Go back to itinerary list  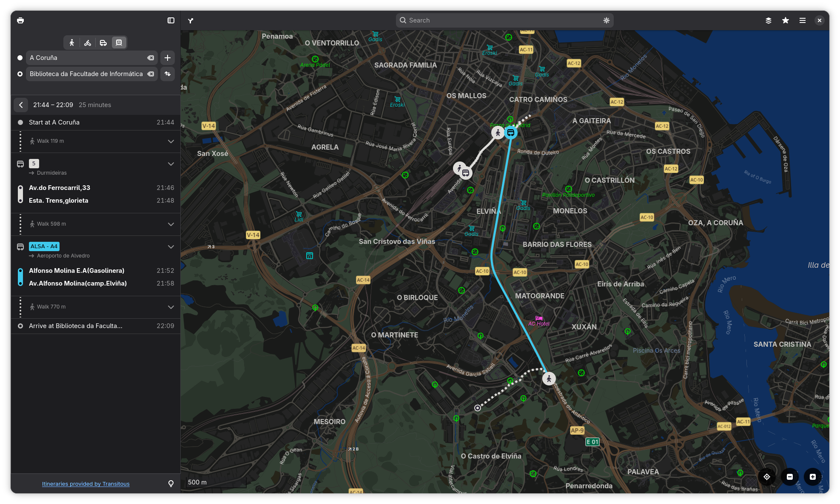coord(21,105)
